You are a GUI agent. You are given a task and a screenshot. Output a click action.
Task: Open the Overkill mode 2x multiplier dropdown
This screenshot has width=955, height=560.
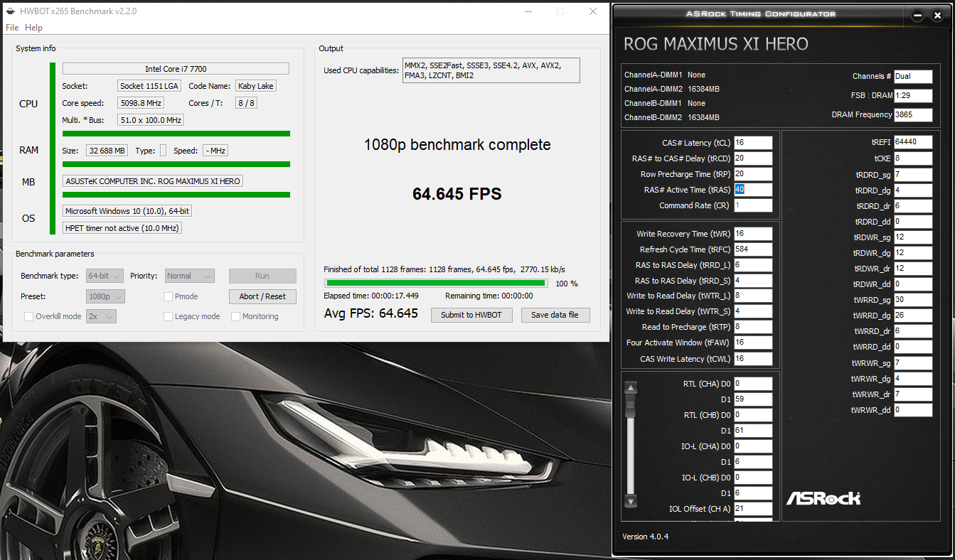[x=101, y=316]
